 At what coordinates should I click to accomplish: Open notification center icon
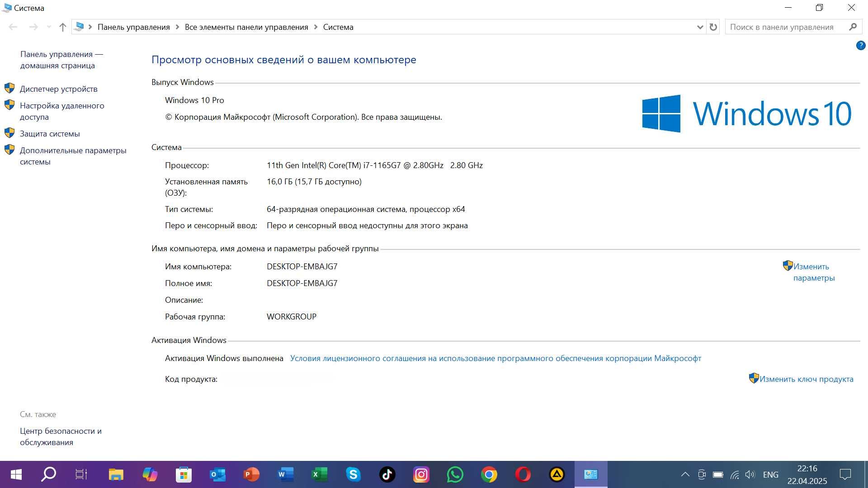[x=845, y=474]
